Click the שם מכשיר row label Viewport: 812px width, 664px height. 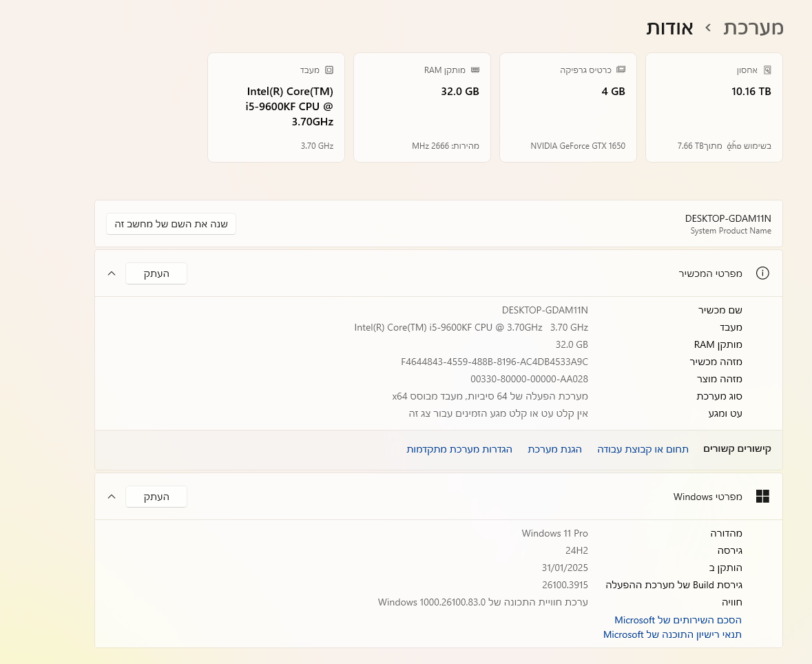720,310
